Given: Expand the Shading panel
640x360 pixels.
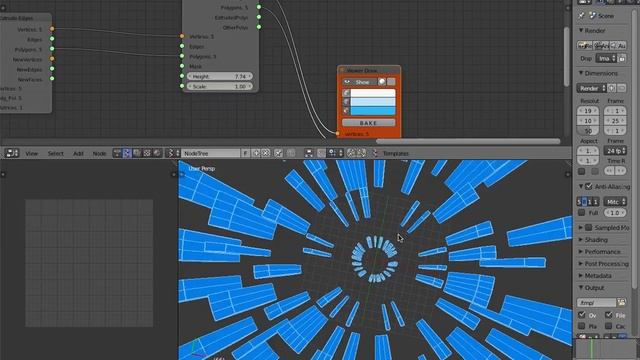Looking at the screenshot, I should (x=581, y=240).
